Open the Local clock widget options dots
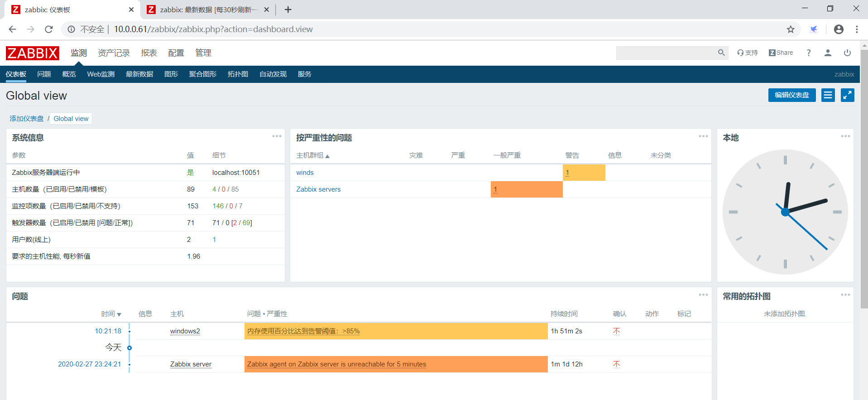This screenshot has height=400, width=868. (845, 136)
